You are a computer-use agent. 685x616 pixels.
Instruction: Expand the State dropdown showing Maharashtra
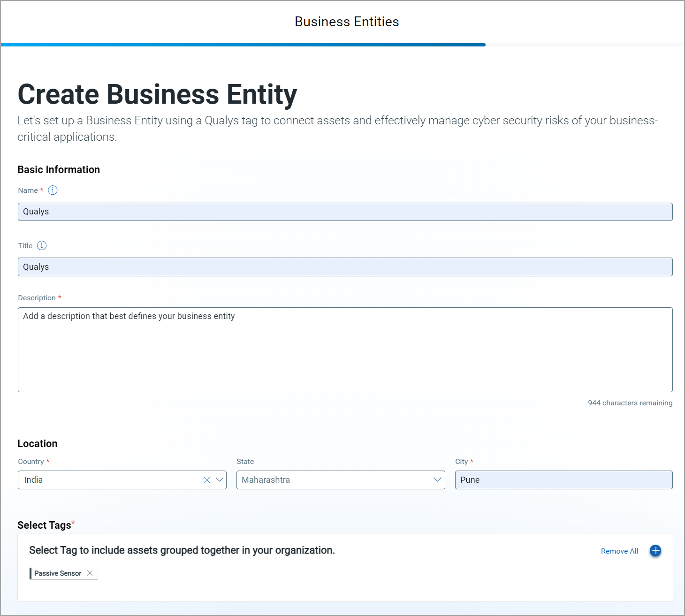[x=437, y=480]
